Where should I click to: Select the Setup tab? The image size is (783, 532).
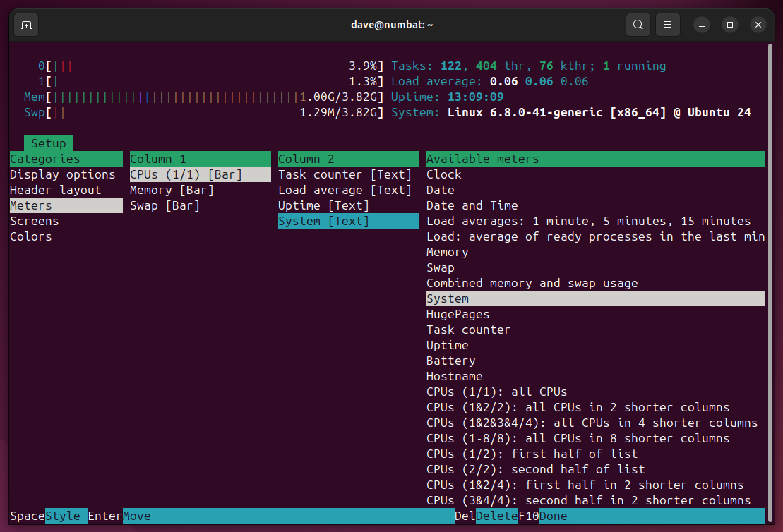[48, 143]
